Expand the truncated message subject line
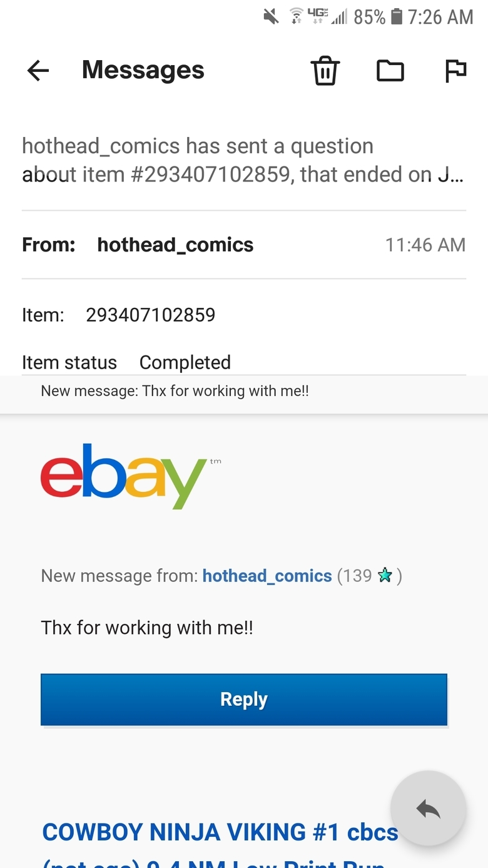Viewport: 488px width, 868px height. coord(244,160)
